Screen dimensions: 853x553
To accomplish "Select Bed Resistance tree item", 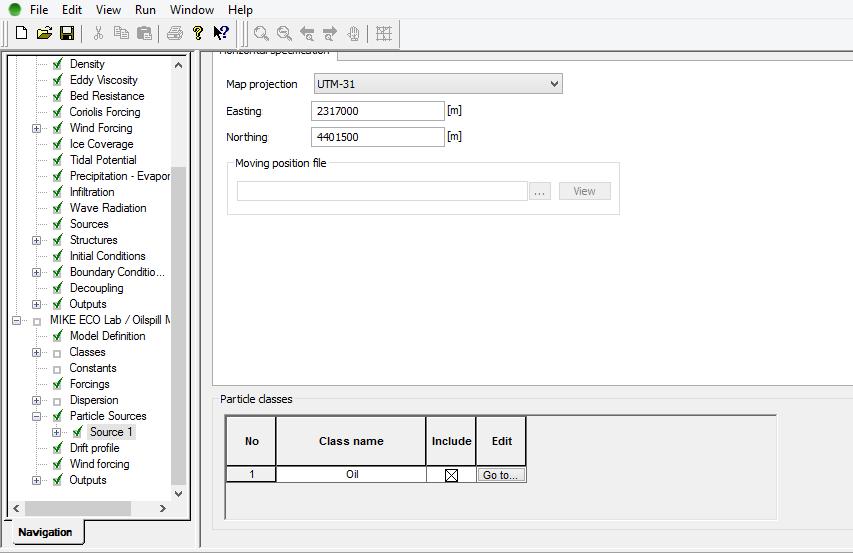I will pyautogui.click(x=107, y=96).
